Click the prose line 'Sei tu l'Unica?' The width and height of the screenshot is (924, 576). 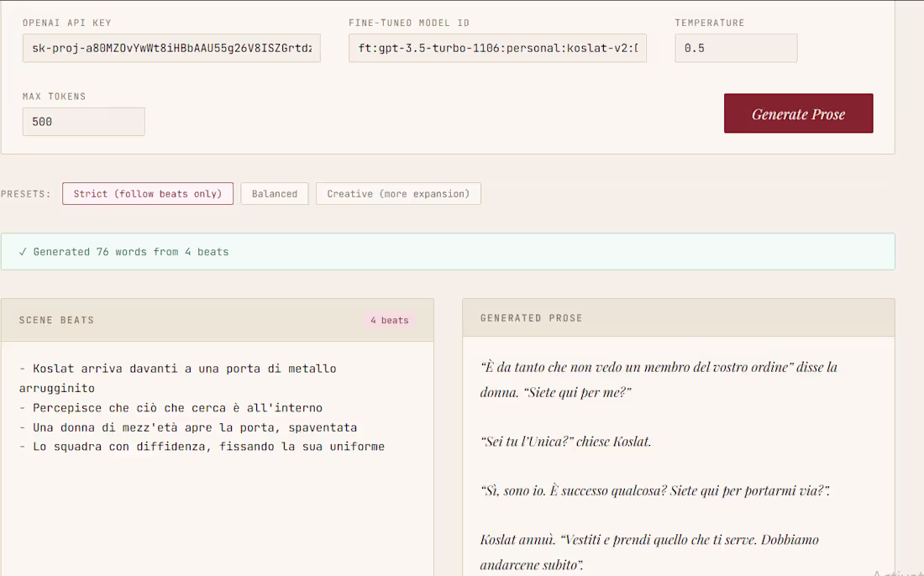click(x=565, y=442)
